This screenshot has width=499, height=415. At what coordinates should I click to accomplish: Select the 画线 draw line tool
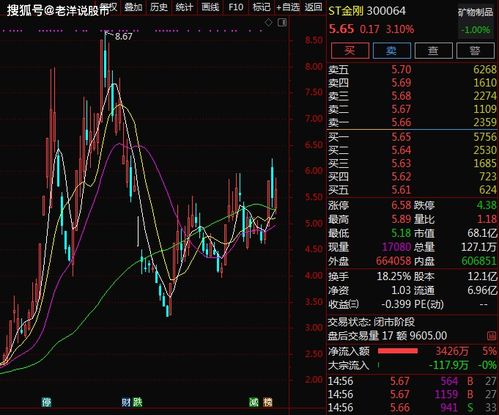210,7
